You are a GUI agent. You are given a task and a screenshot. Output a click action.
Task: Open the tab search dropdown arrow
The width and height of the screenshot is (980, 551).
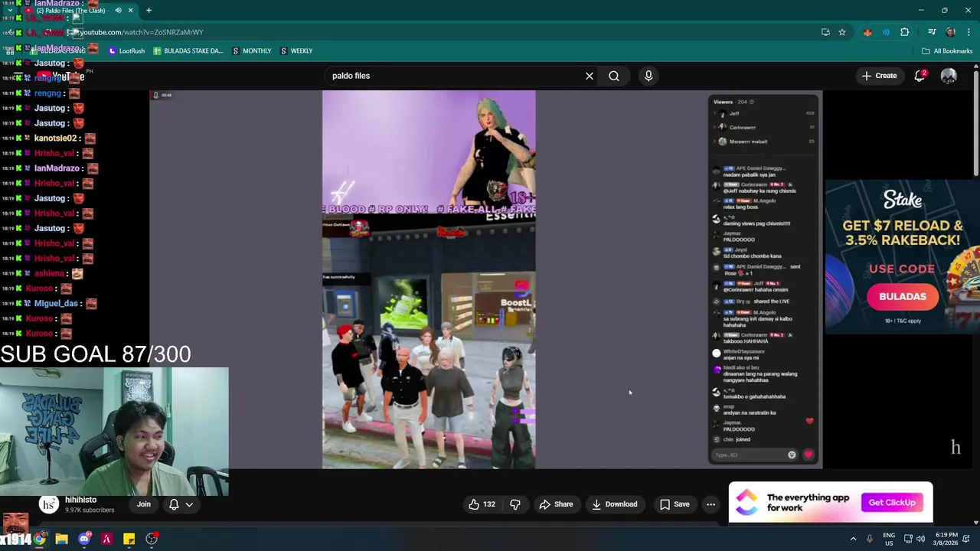(10, 11)
